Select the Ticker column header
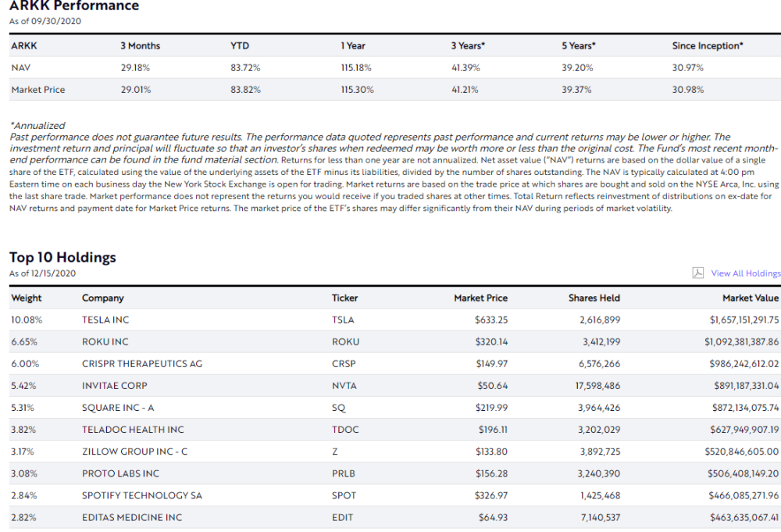This screenshot has width=781, height=532. click(x=344, y=298)
